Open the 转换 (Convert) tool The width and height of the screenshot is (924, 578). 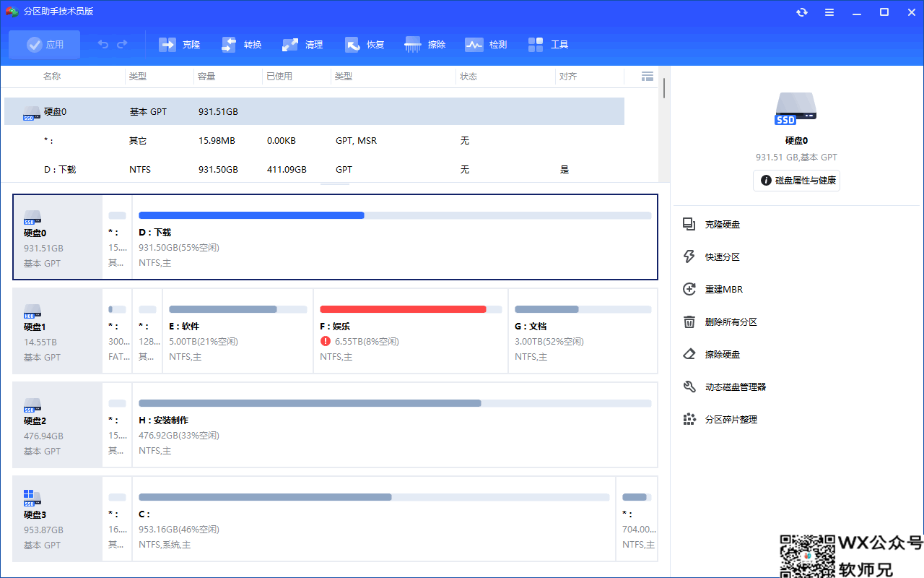click(242, 45)
